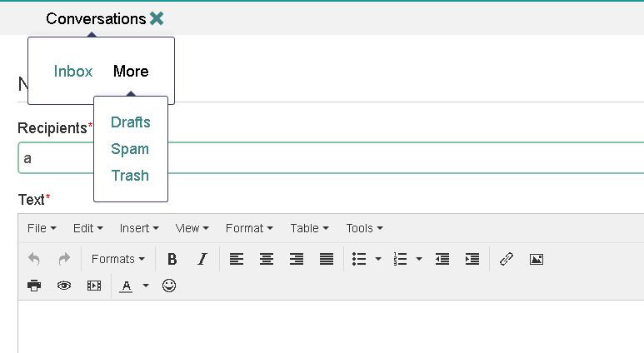Viewport: 644px width, 353px height.
Task: Open the bullet list style dropdown arrow
Action: (x=378, y=259)
